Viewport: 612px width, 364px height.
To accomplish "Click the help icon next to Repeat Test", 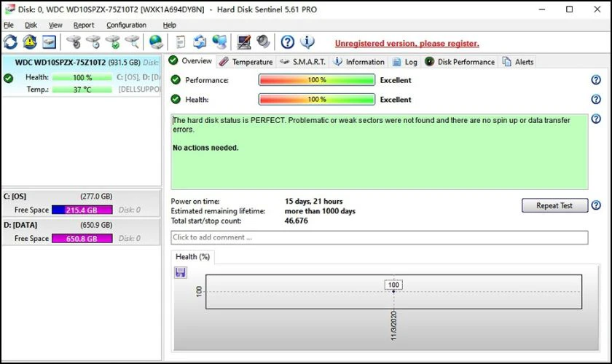I will point(596,205).
